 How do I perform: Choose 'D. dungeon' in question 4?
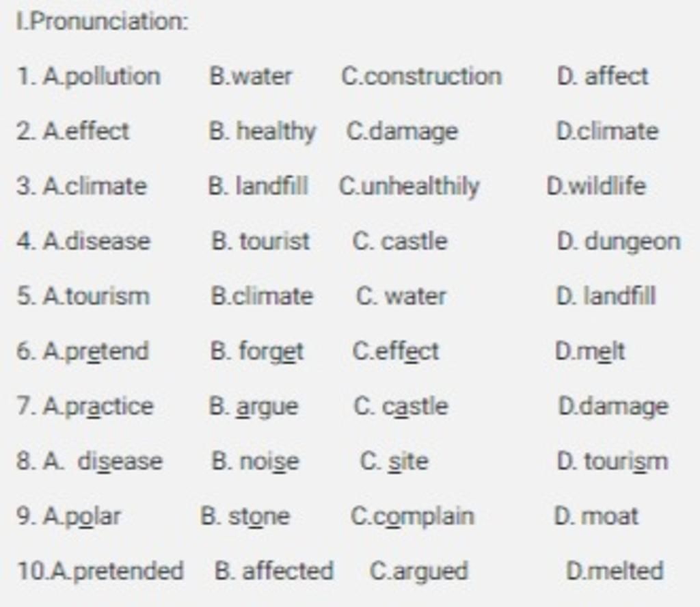pos(619,243)
